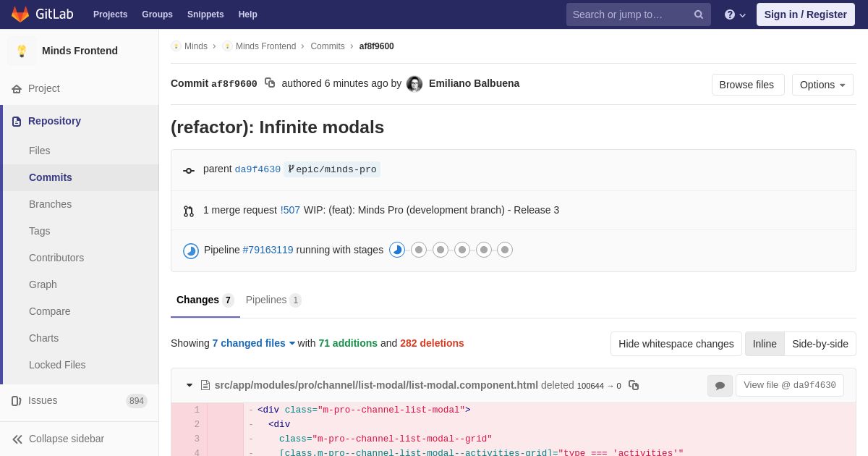Click the Minds Frontend lightbulb avatar

coord(22,51)
